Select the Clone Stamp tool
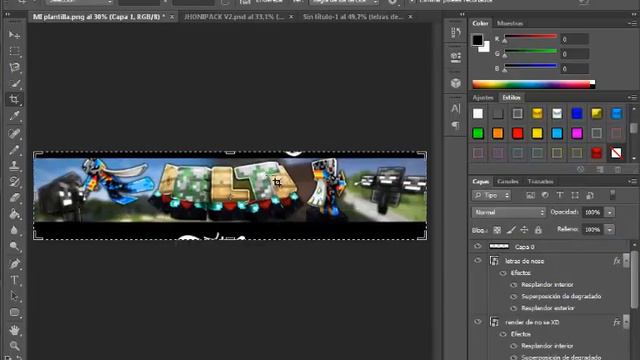 (14, 166)
